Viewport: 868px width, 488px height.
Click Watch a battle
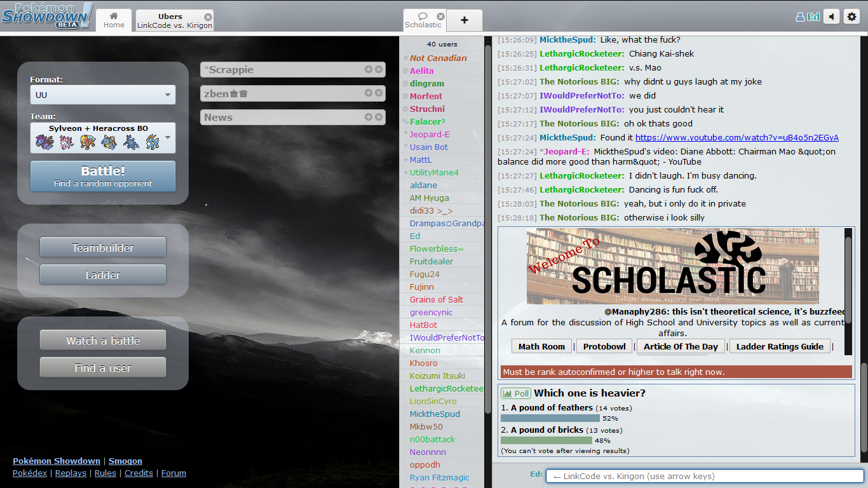click(103, 341)
